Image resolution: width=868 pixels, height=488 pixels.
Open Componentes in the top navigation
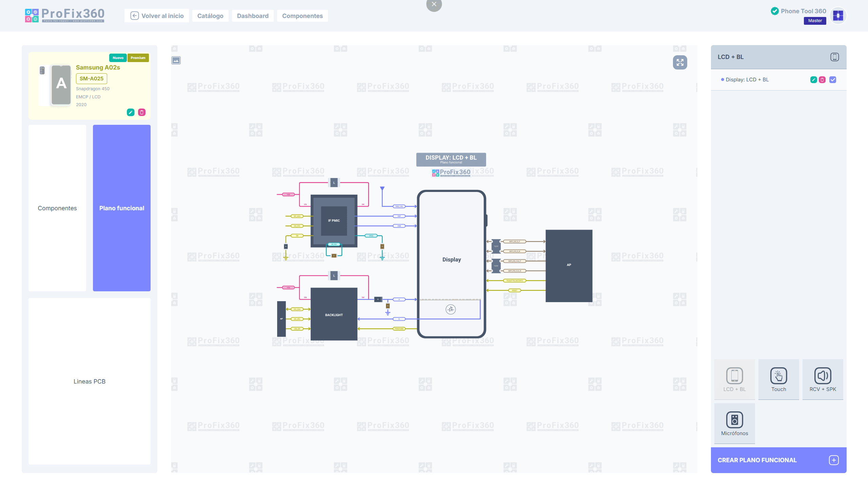[302, 16]
